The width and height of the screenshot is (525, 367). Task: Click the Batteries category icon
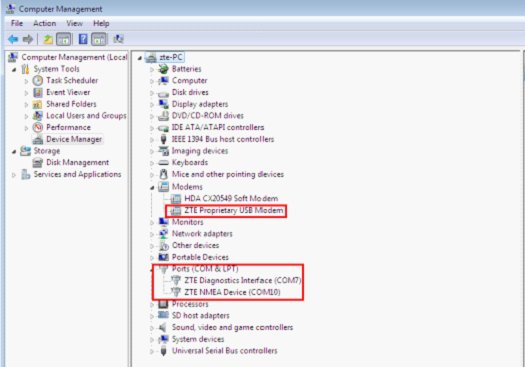click(x=163, y=69)
